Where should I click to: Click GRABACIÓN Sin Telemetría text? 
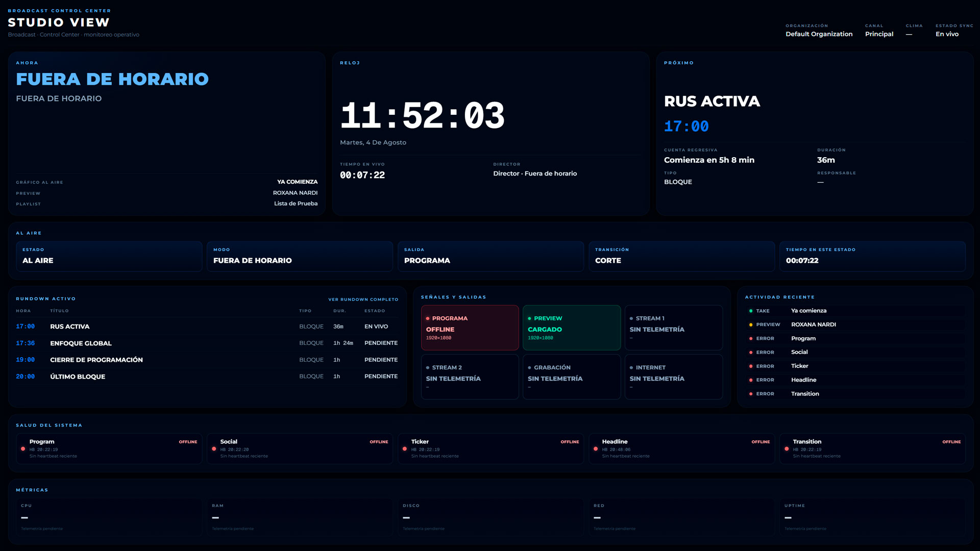tap(555, 379)
